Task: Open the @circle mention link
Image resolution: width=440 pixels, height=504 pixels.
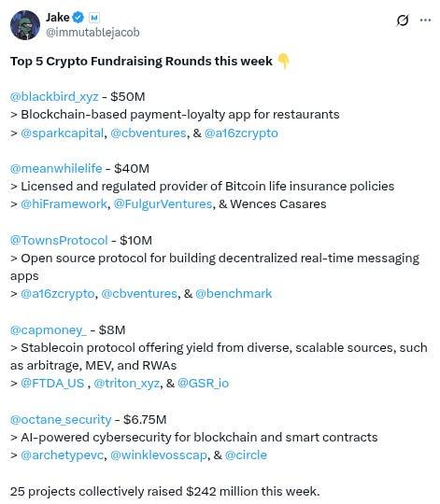Action: 246,455
